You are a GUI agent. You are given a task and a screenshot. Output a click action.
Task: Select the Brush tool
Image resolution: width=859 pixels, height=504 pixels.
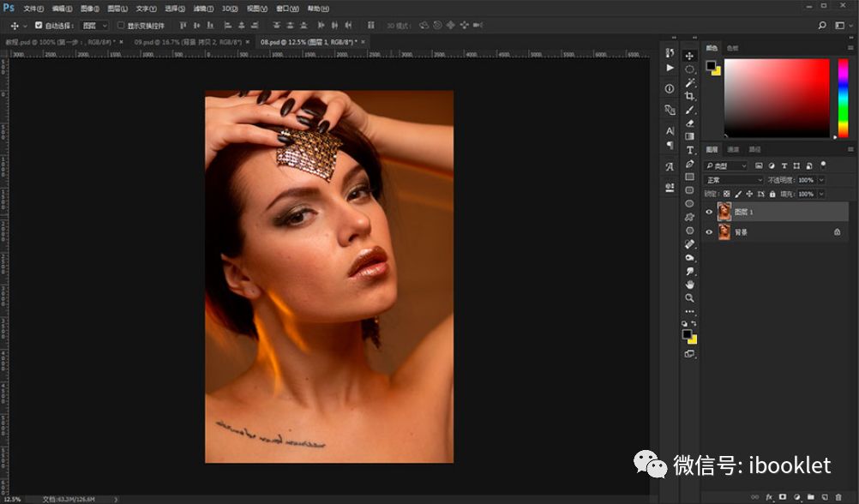pos(690,110)
